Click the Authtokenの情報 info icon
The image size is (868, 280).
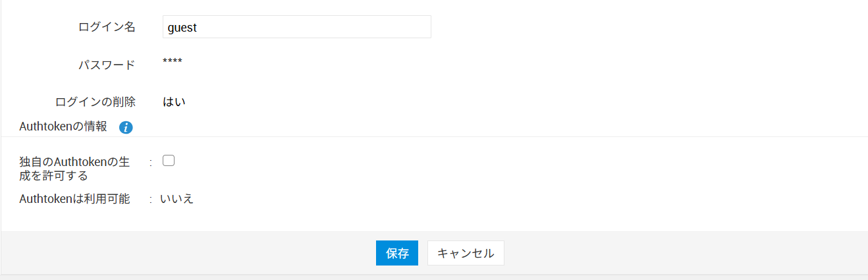click(x=126, y=128)
